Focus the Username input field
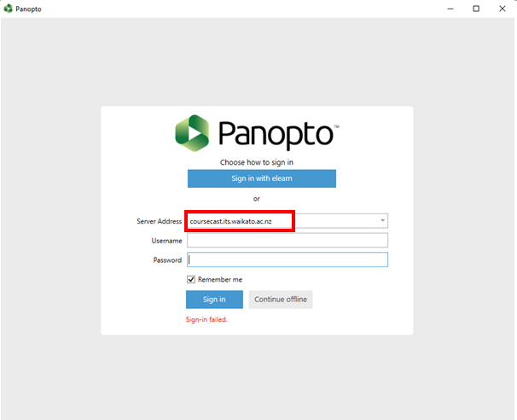Image resolution: width=517 pixels, height=420 pixels. point(288,240)
